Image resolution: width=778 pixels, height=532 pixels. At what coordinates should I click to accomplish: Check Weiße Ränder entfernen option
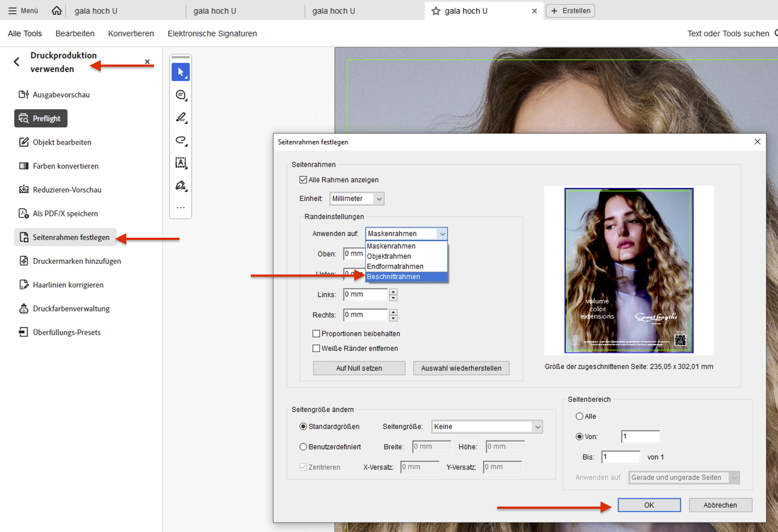point(317,349)
